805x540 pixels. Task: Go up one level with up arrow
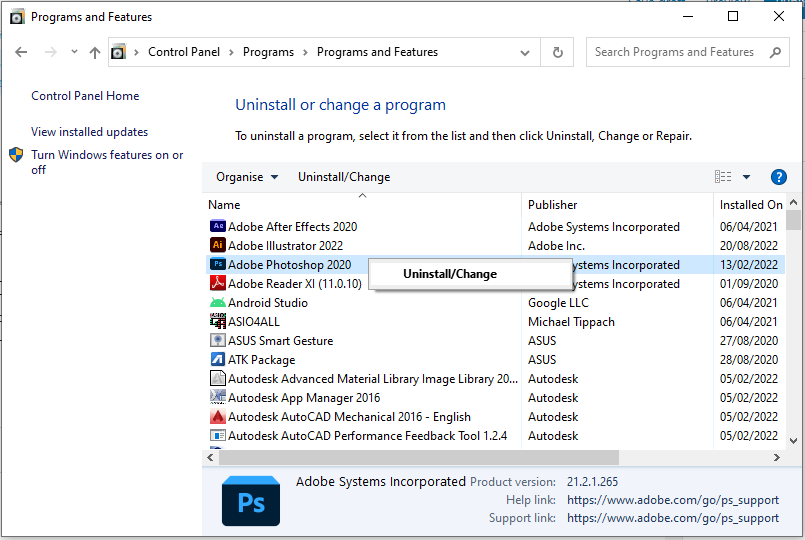[x=94, y=52]
